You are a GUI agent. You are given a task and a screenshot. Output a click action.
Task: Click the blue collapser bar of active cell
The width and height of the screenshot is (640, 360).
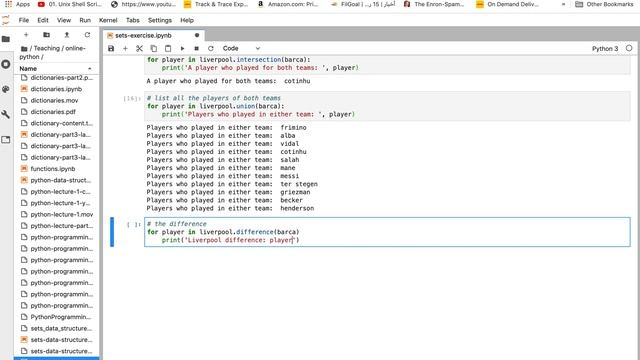point(112,232)
